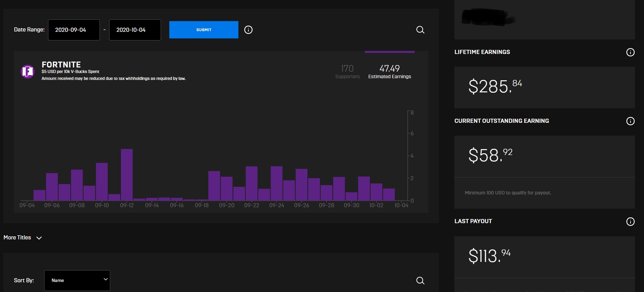Click the chart bar at 09-10
Image resolution: width=644 pixels, height=292 pixels.
[102, 182]
